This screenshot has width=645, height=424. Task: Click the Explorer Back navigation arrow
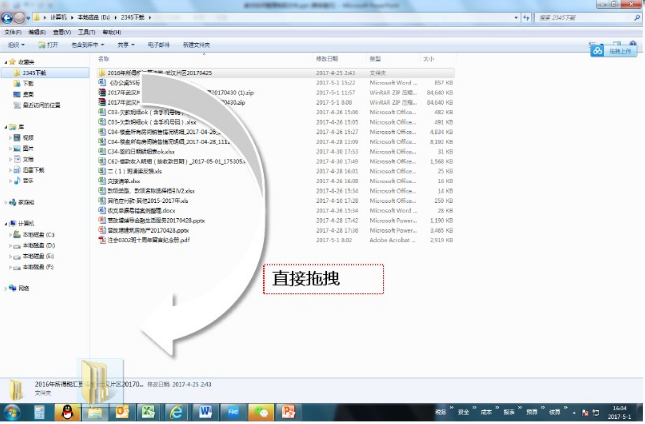(x=10, y=18)
